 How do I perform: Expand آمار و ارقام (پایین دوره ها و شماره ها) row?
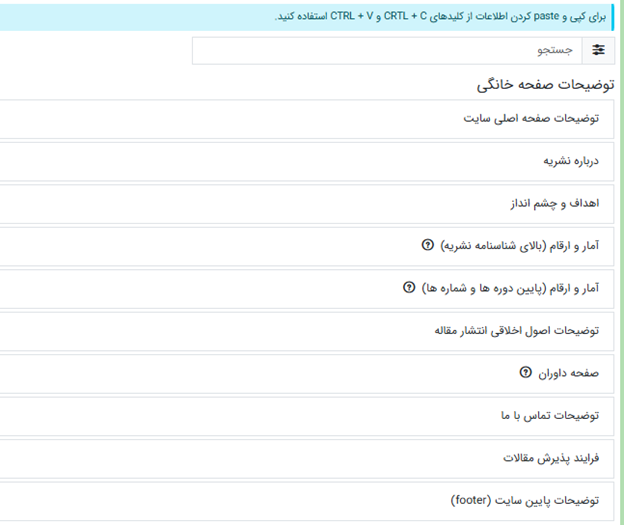coord(510,288)
